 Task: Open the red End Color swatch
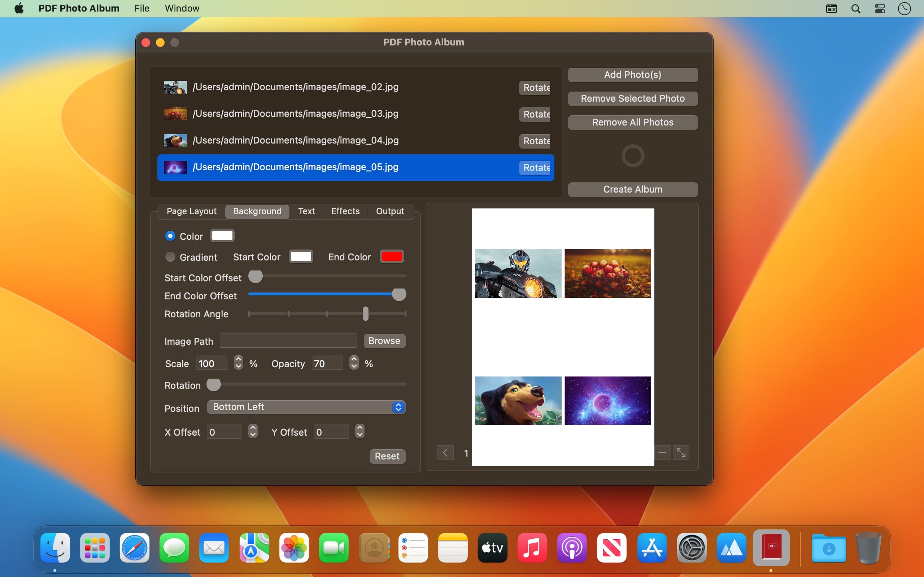(x=392, y=256)
